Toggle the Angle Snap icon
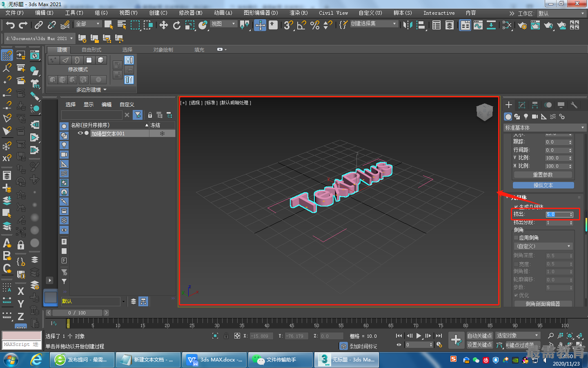The height and width of the screenshot is (368, 588). tap(302, 25)
